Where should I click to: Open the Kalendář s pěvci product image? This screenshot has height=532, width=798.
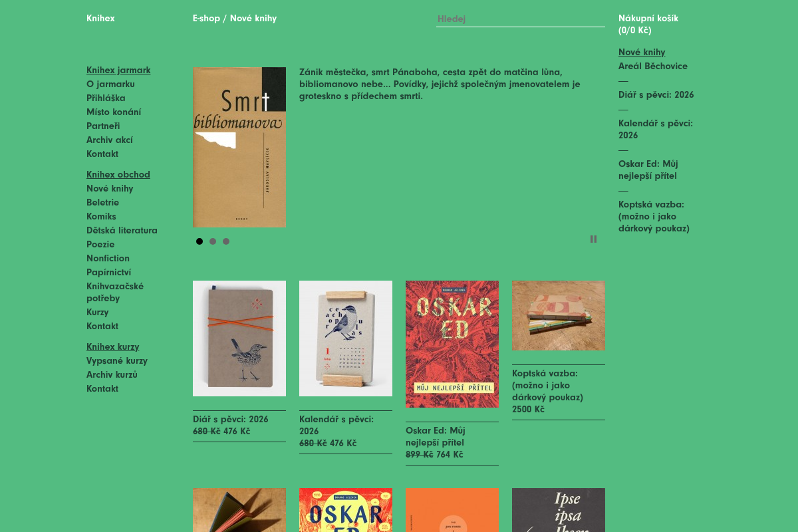point(346,338)
